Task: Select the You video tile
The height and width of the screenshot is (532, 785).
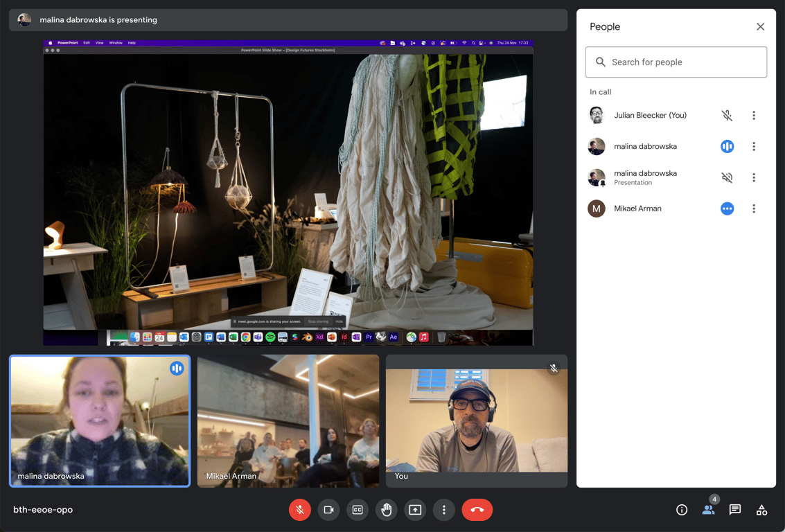Action: coord(477,421)
